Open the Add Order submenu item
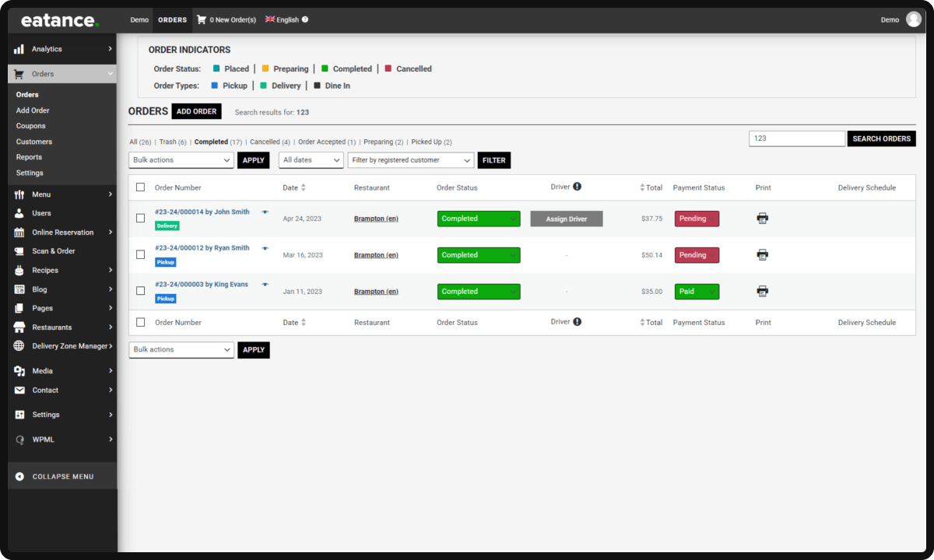 (x=33, y=110)
